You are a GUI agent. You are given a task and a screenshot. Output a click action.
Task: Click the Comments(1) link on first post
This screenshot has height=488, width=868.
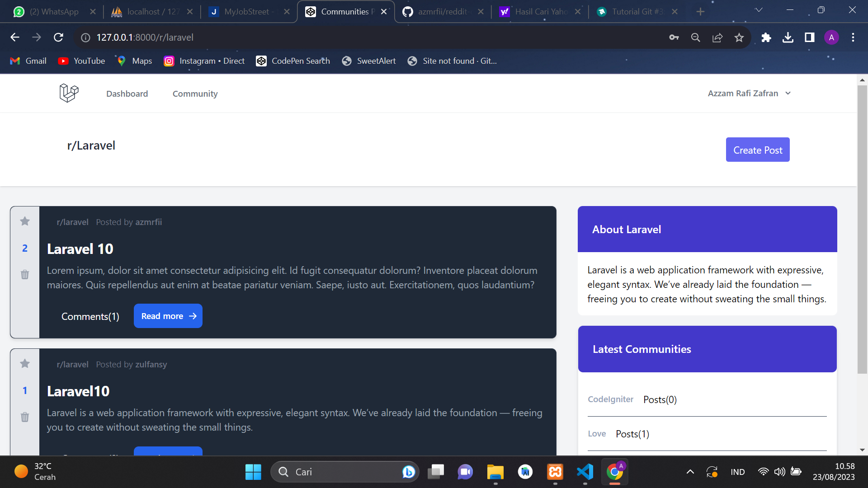[90, 316]
